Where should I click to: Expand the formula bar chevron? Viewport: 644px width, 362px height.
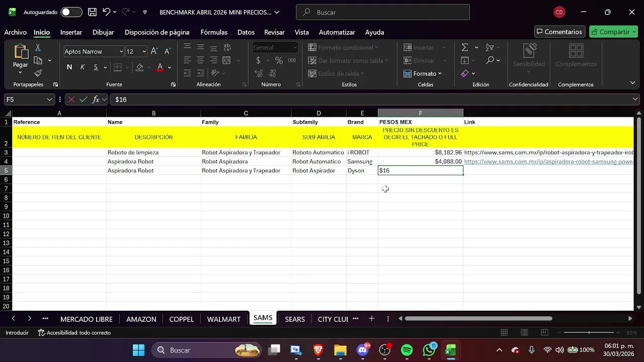click(635, 100)
